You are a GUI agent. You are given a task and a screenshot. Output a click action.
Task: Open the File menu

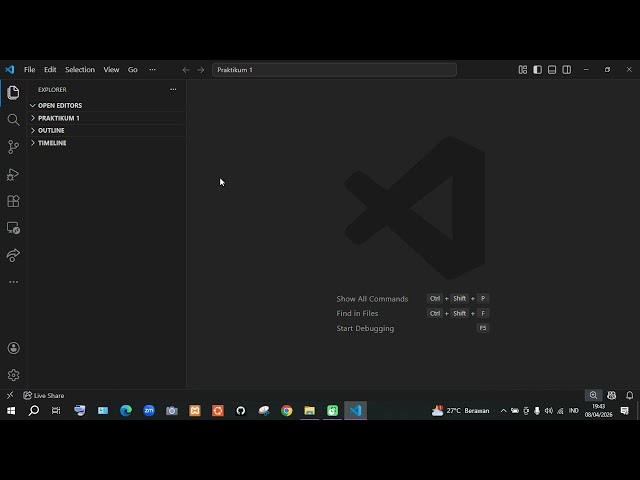coord(29,70)
